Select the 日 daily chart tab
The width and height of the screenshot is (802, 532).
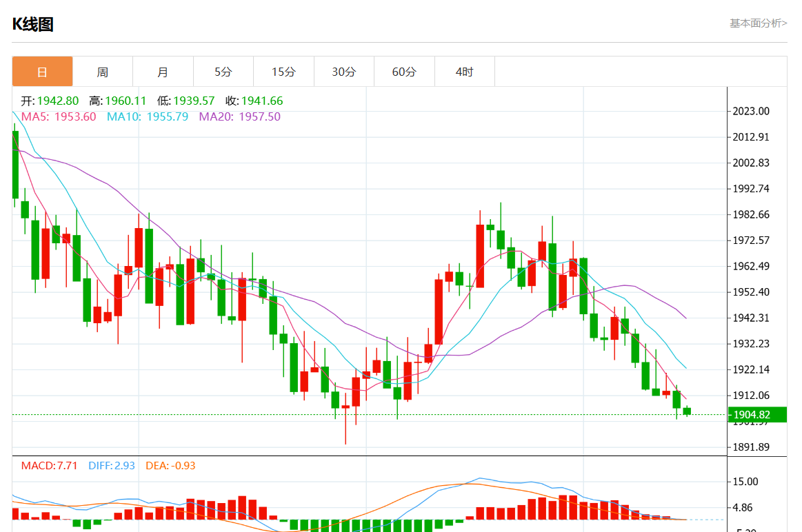43,72
